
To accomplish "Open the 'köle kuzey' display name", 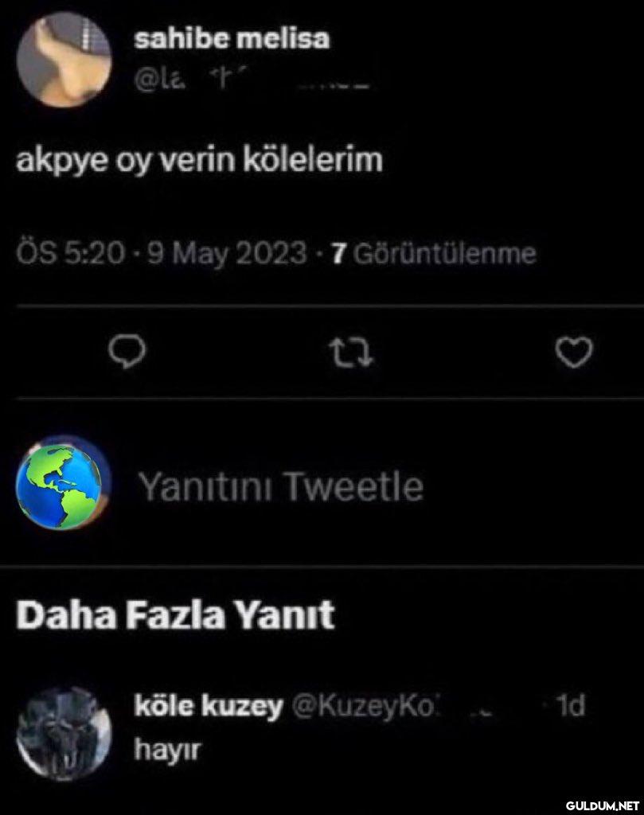I will (x=209, y=705).
